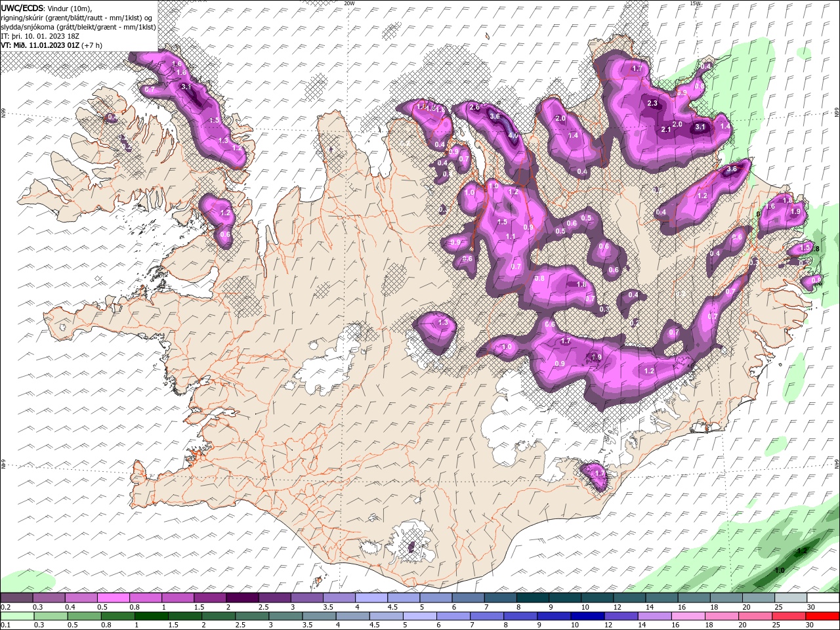Click the magenta 1.5 snow legend swatch
Image resolution: width=840 pixels, height=630 pixels.
(210, 598)
